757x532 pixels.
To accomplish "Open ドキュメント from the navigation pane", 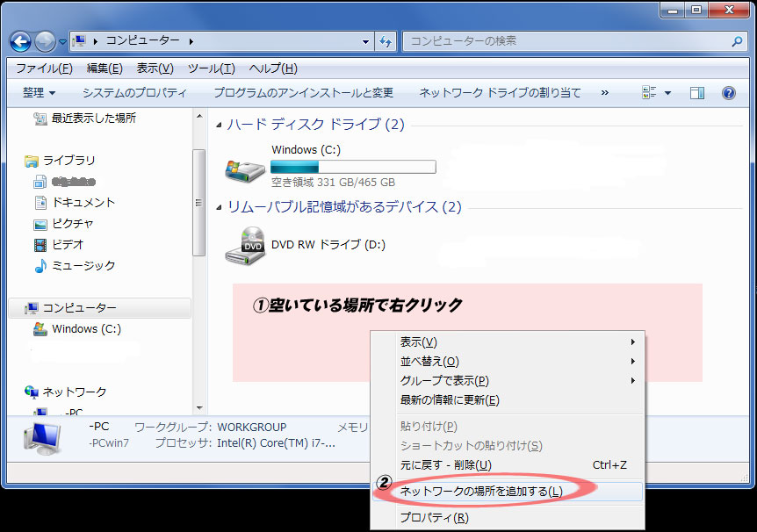I will [83, 203].
